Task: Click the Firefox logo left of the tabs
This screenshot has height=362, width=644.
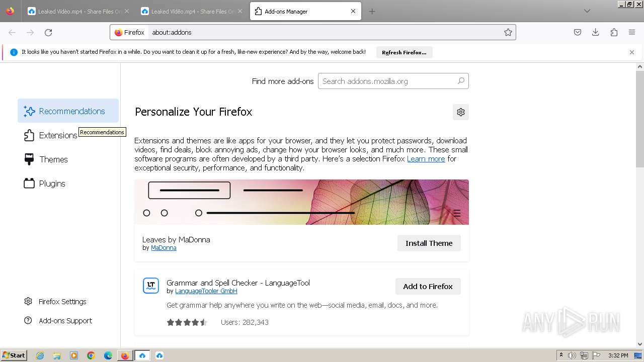Action: tap(10, 11)
